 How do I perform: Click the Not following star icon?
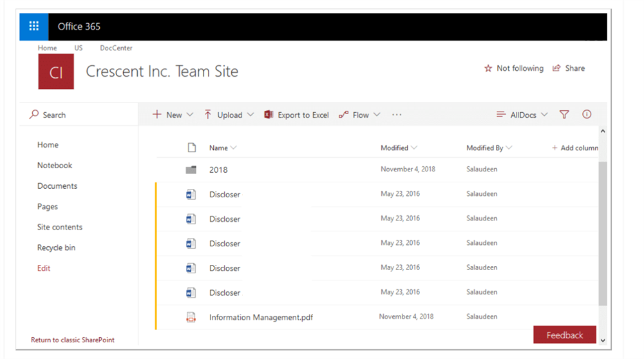[488, 68]
